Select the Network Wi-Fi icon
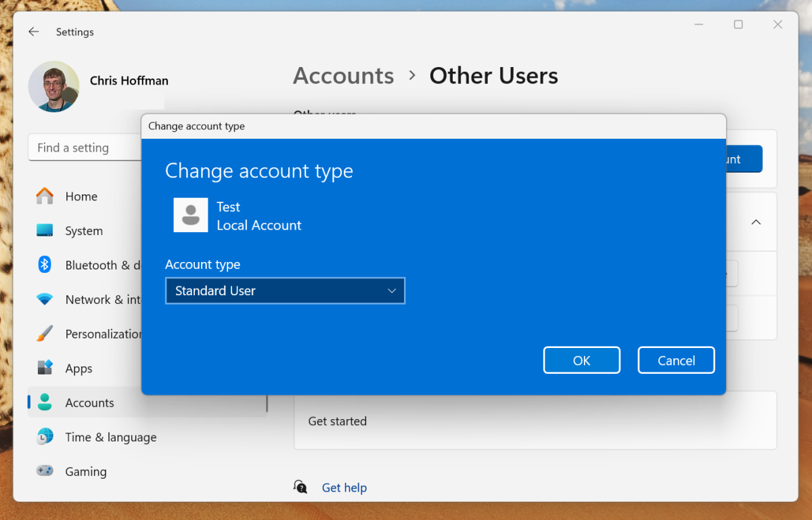 coord(45,299)
